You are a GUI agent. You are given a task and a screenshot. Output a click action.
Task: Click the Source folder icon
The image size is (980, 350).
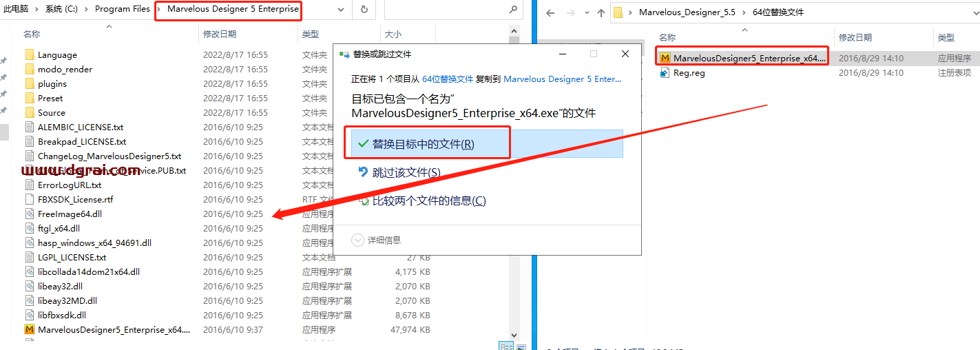[x=30, y=112]
